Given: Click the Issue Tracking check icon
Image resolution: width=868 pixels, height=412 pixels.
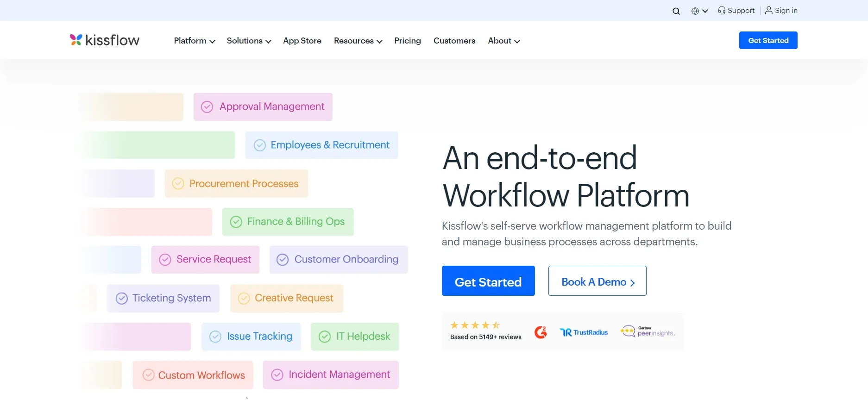Looking at the screenshot, I should point(215,337).
